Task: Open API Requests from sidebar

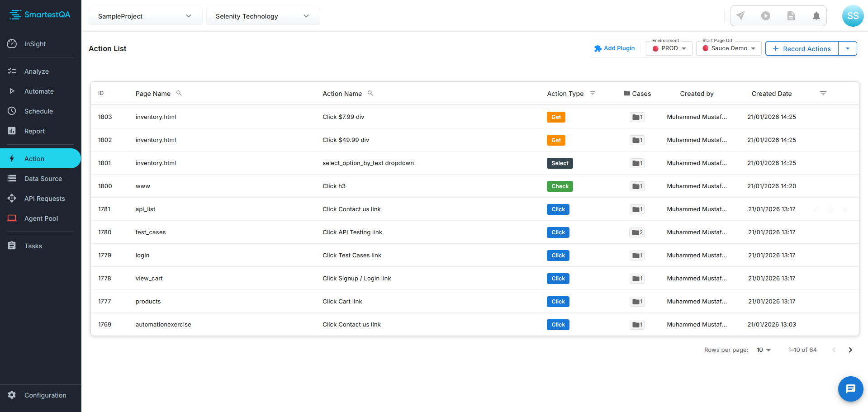Action: [44, 199]
